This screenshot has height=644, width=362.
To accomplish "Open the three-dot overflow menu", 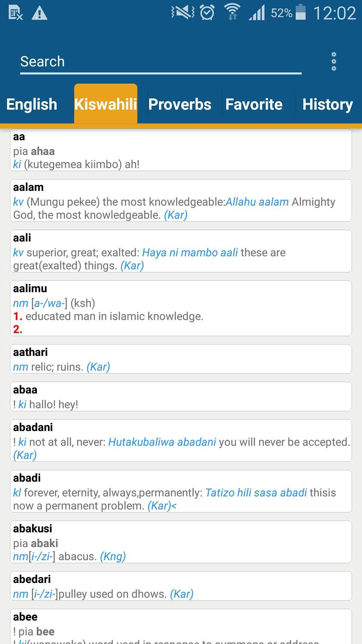I will tap(334, 61).
